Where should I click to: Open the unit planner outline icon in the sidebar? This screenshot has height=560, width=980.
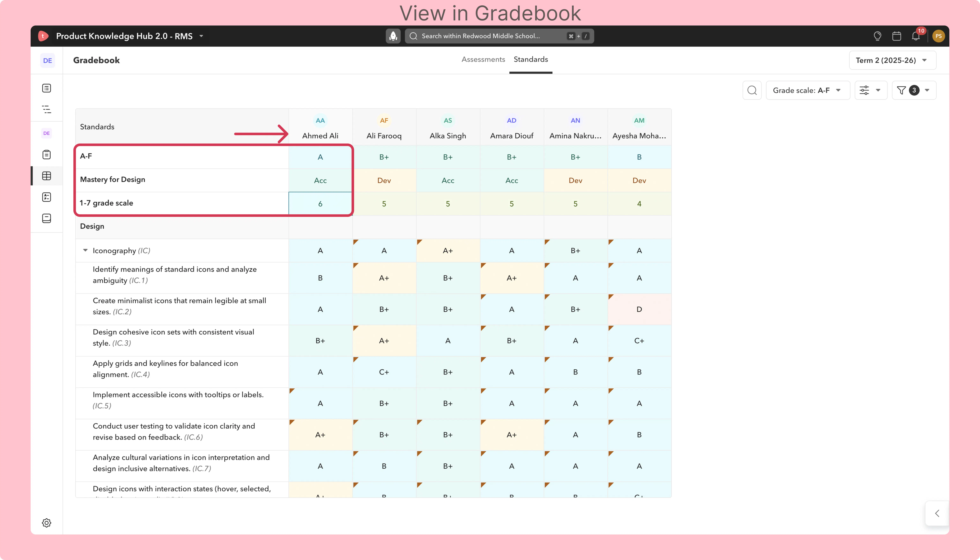(x=47, y=110)
